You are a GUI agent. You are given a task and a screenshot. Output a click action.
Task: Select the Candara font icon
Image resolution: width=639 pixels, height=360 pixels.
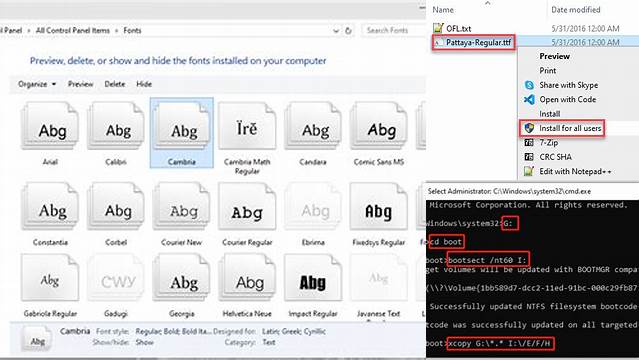coord(313,126)
